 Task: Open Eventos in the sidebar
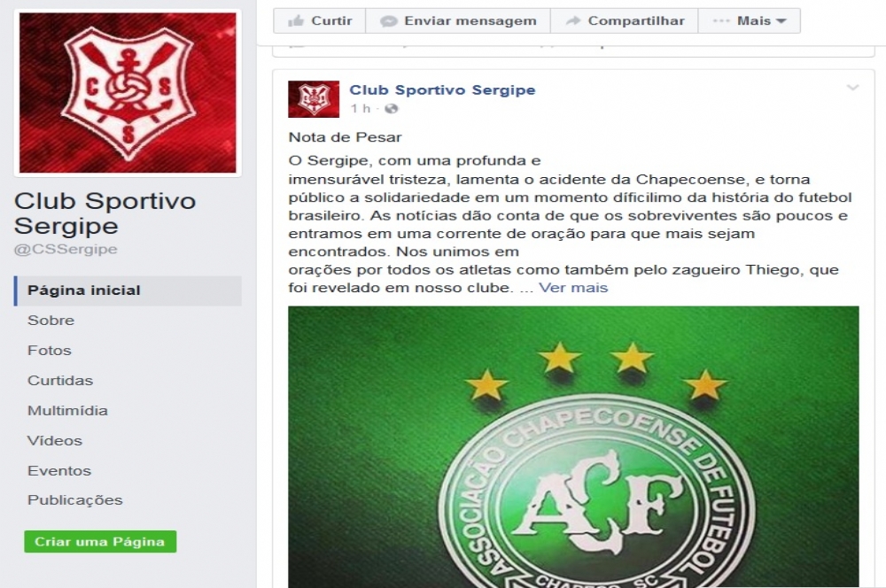(x=58, y=470)
